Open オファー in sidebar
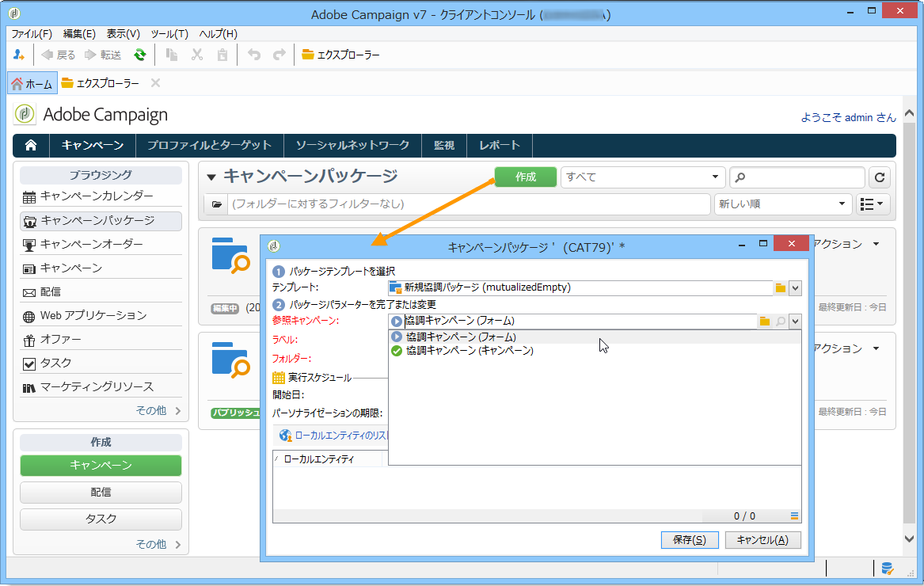 pos(101,340)
